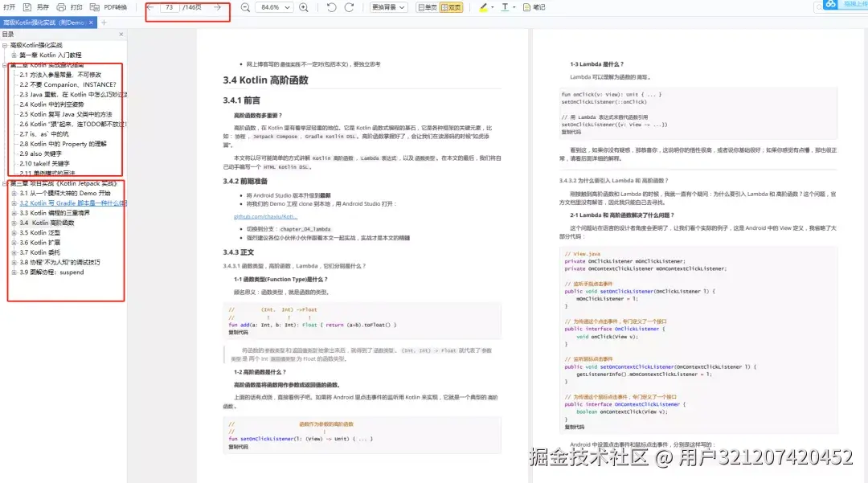The image size is (868, 483).
Task: Select the highlighter pen tool
Action: [x=483, y=7]
